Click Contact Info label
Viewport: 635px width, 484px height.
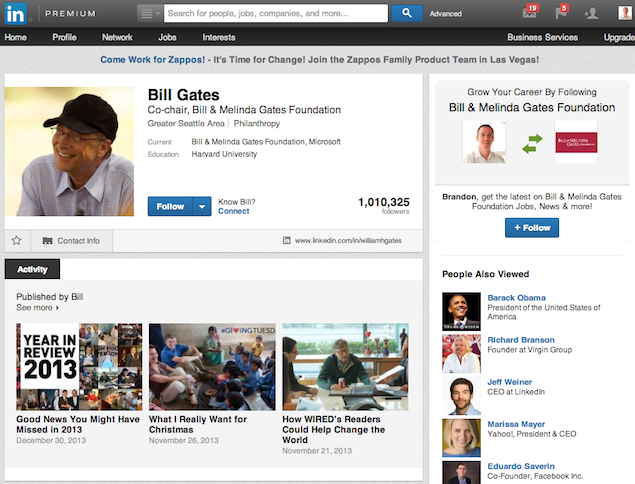point(78,241)
